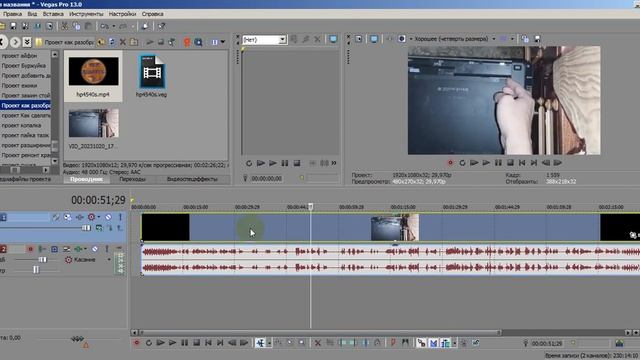Click audio track FX icon
This screenshot has width=640, height=360.
(x=78, y=249)
